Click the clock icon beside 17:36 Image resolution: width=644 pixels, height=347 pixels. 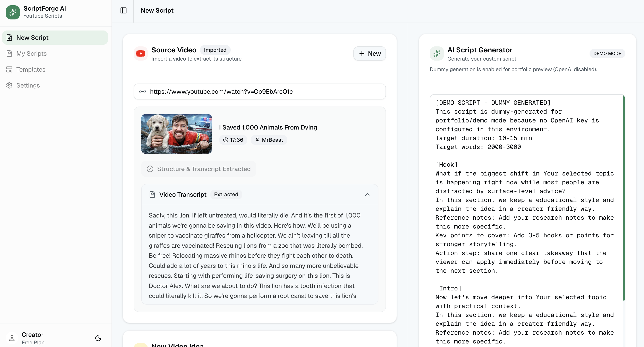[x=226, y=140]
